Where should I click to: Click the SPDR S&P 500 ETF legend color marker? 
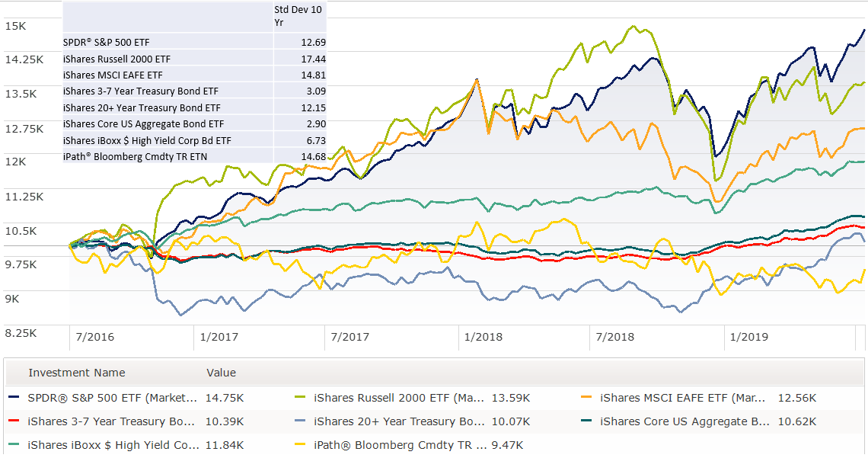click(14, 398)
